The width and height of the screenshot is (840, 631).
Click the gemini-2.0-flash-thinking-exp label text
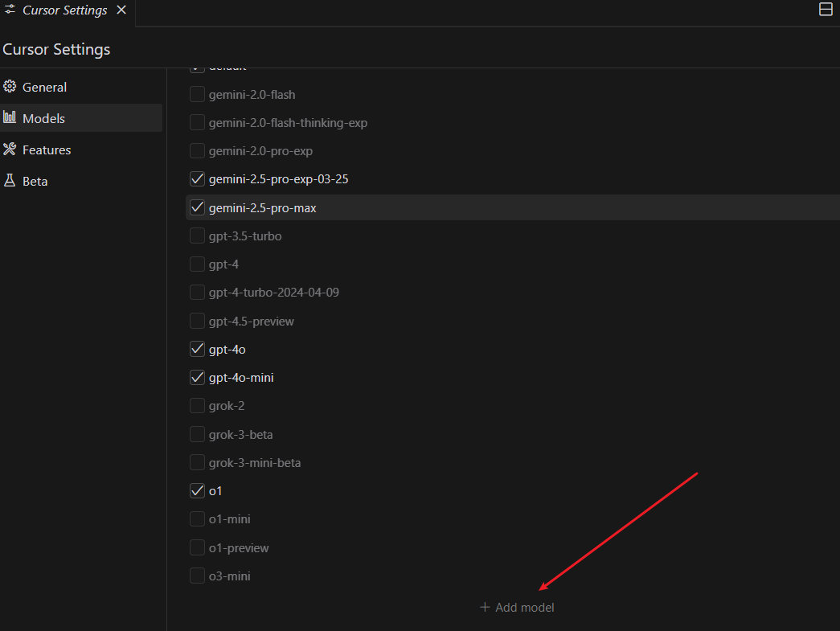pos(289,123)
